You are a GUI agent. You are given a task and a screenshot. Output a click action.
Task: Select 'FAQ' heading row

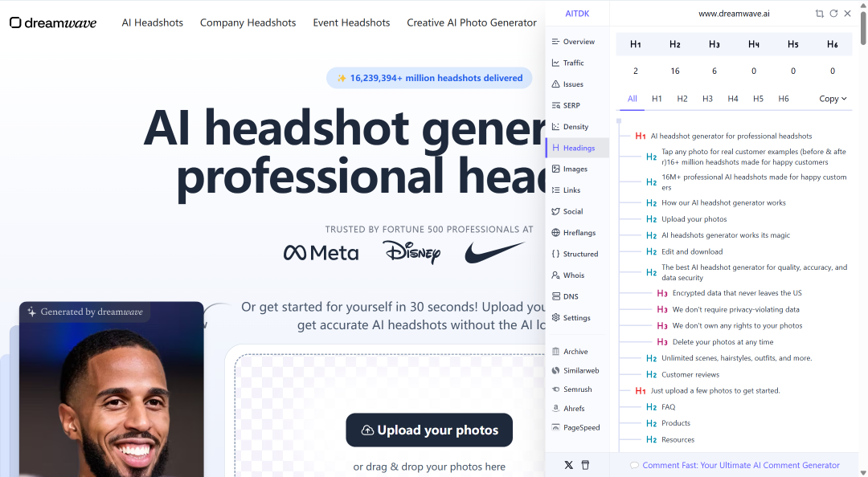point(668,407)
